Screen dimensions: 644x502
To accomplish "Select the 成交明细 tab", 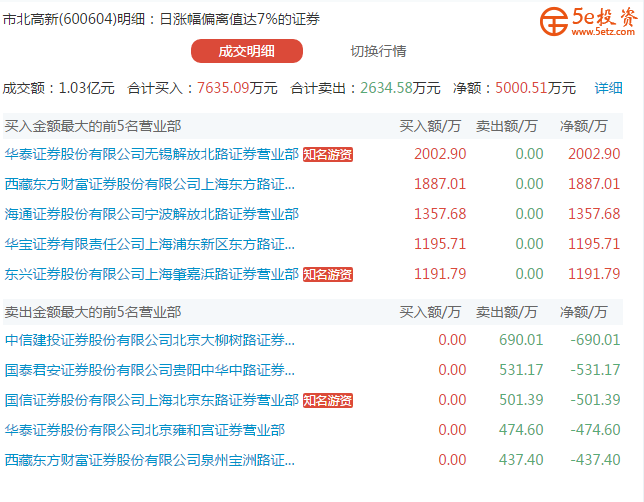I will click(247, 51).
